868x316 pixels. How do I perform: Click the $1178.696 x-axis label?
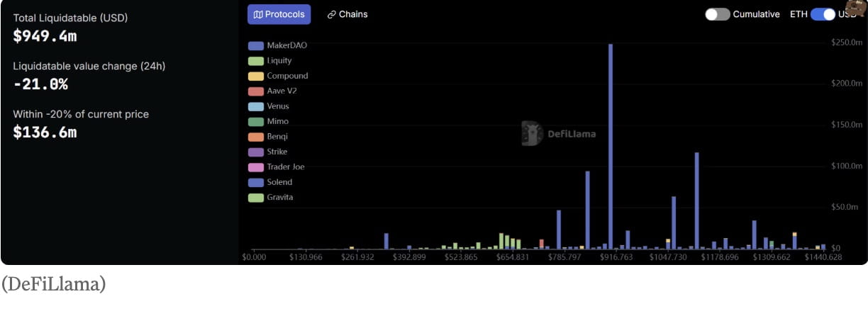pyautogui.click(x=720, y=257)
